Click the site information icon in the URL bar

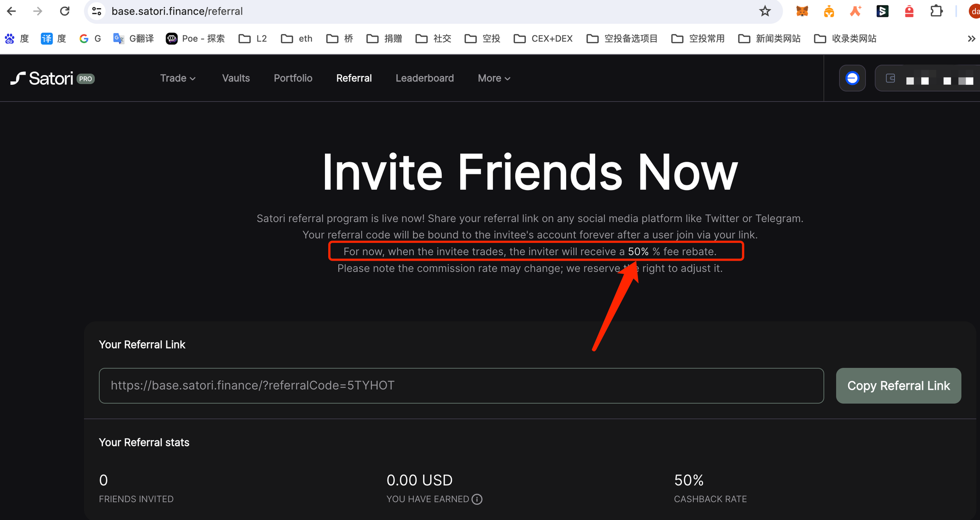point(97,11)
